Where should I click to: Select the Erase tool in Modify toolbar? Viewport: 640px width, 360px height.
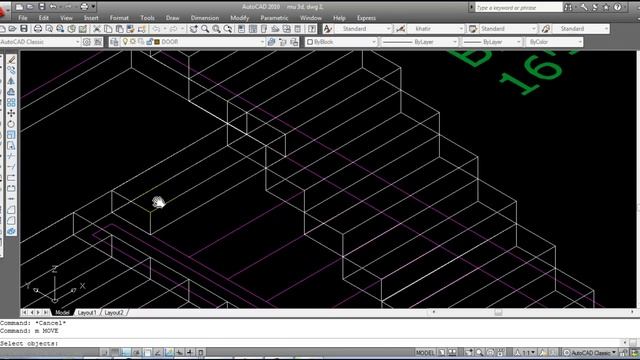click(11, 60)
